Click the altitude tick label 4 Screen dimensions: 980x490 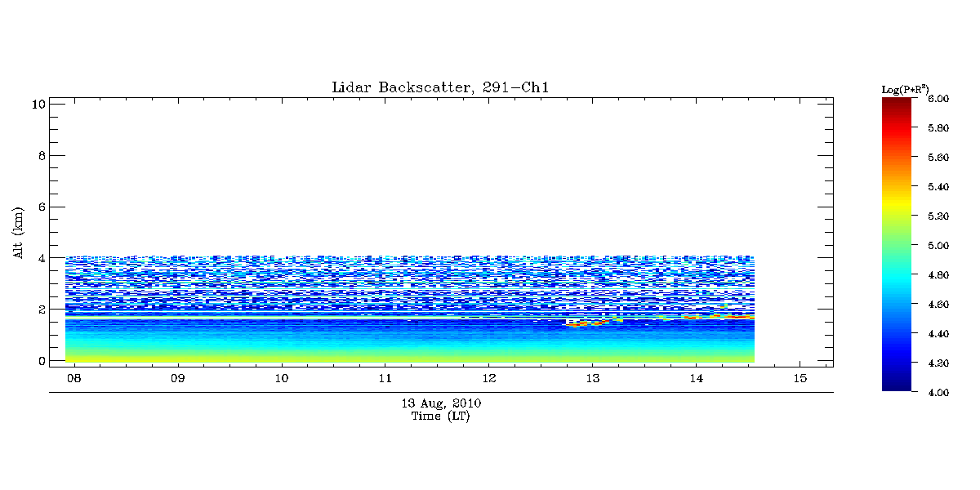click(40, 258)
